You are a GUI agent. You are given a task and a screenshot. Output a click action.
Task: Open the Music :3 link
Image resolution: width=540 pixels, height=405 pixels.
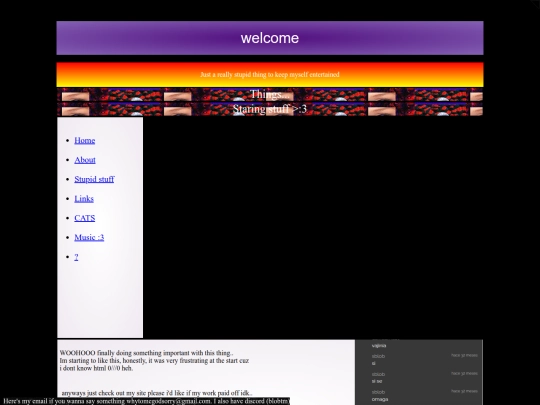point(89,237)
